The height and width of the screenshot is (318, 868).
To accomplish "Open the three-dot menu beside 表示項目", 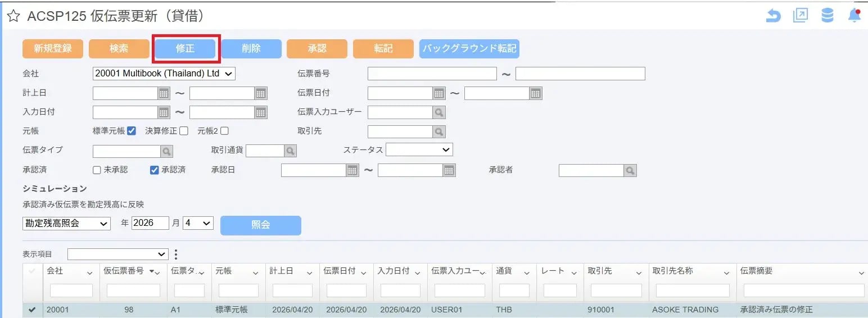I will 176,255.
